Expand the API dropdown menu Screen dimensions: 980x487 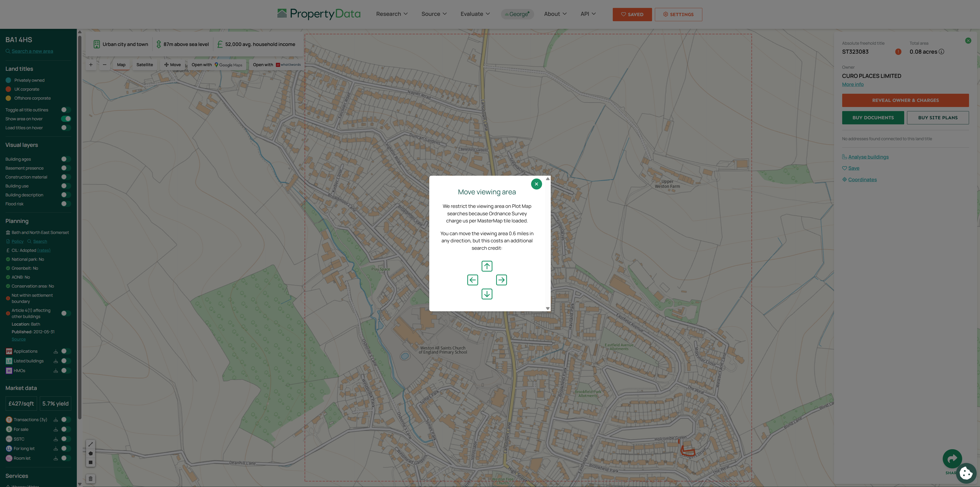tap(588, 14)
